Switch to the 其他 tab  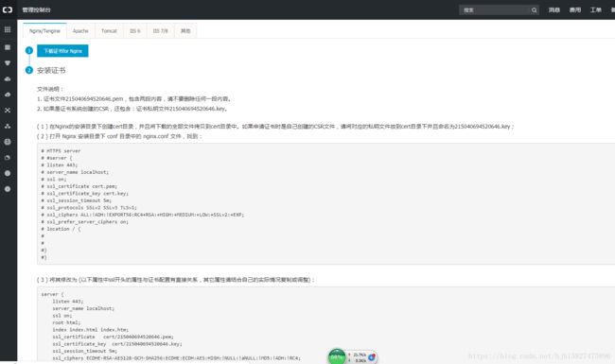185,30
